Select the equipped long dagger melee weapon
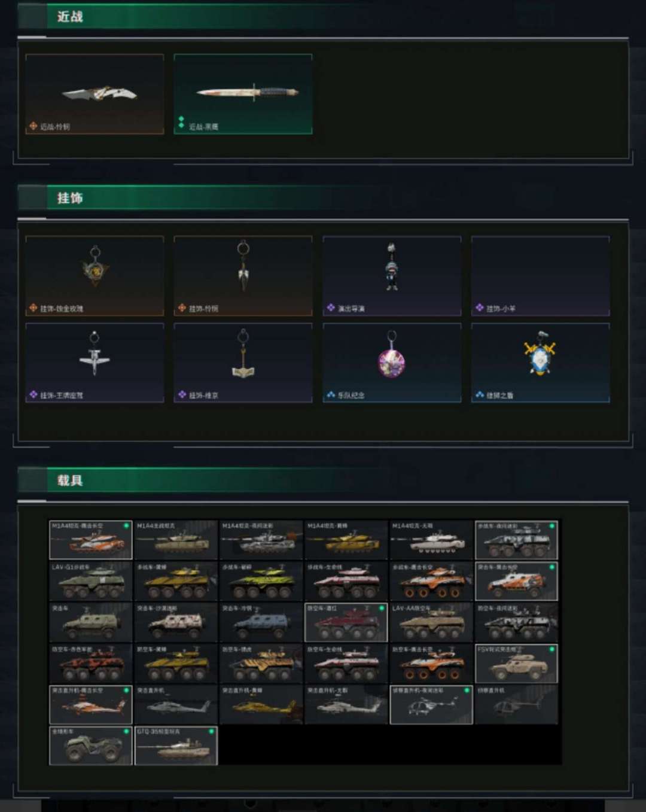646x812 pixels. point(243,94)
